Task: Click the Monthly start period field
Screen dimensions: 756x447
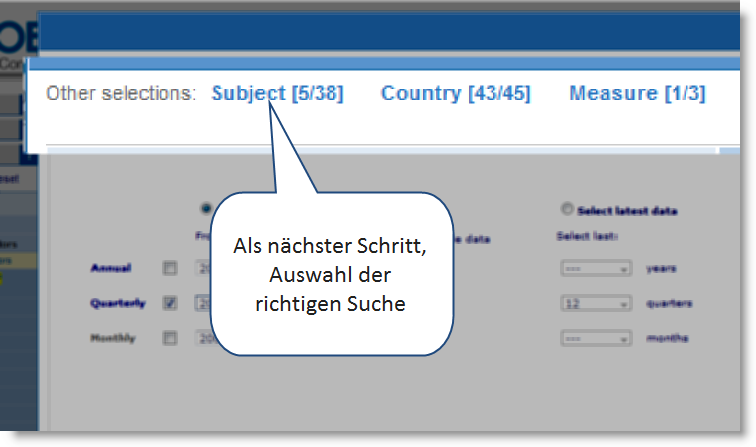Action: [x=201, y=338]
